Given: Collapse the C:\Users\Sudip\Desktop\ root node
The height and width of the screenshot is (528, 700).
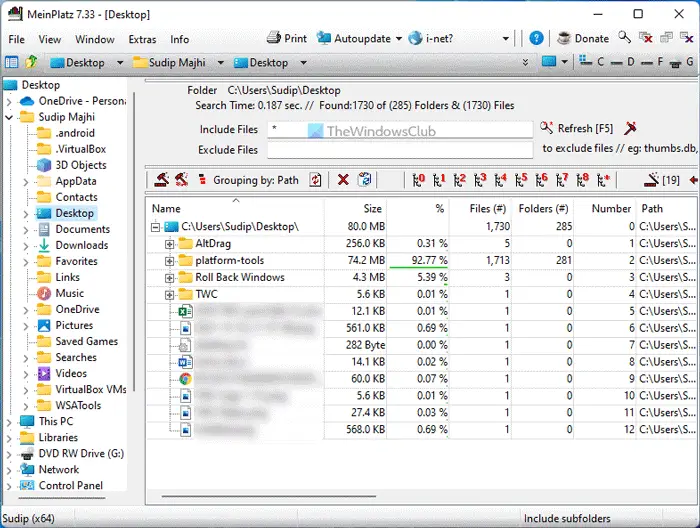Looking at the screenshot, I should point(155,227).
